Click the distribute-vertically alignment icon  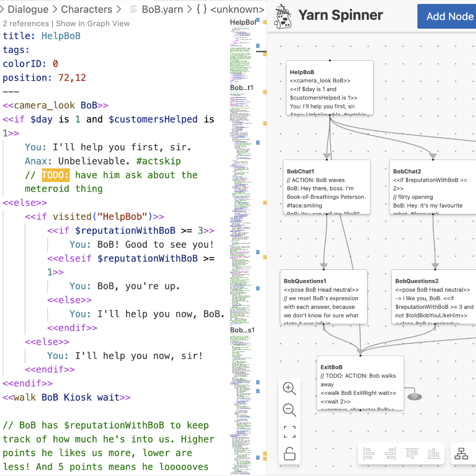coord(434,453)
